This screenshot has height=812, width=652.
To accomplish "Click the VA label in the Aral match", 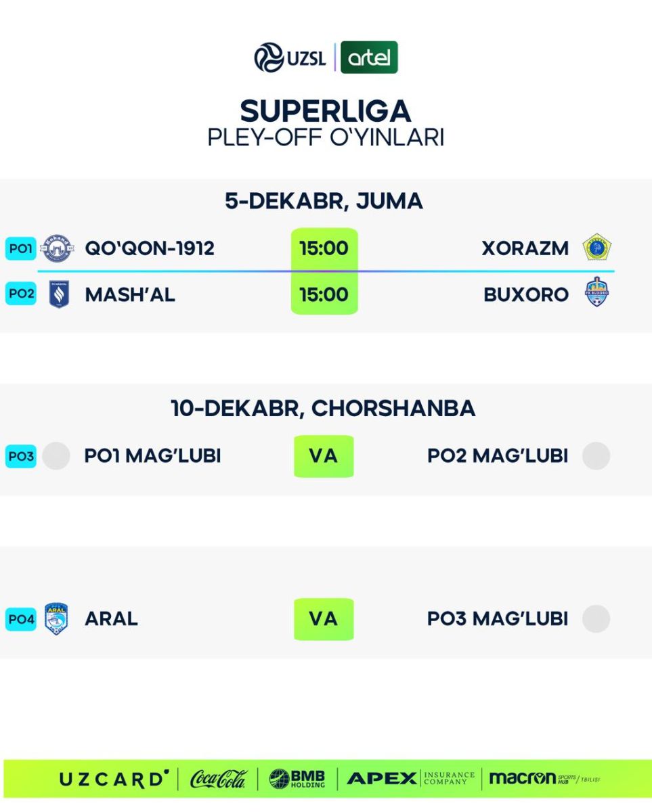I will coord(324,619).
